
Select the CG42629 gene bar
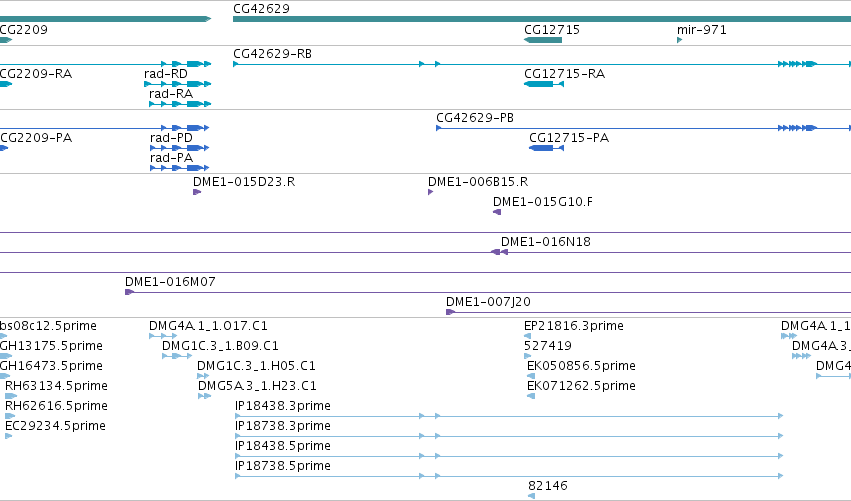pyautogui.click(x=542, y=19)
